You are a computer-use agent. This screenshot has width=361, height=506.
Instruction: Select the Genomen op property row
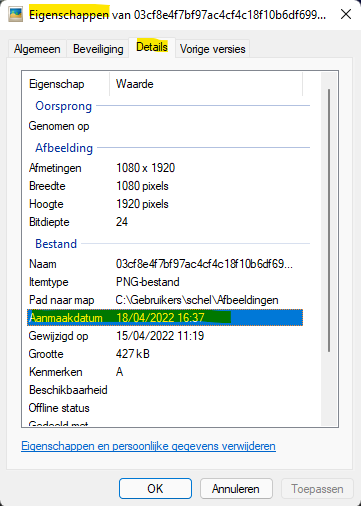pyautogui.click(x=165, y=126)
